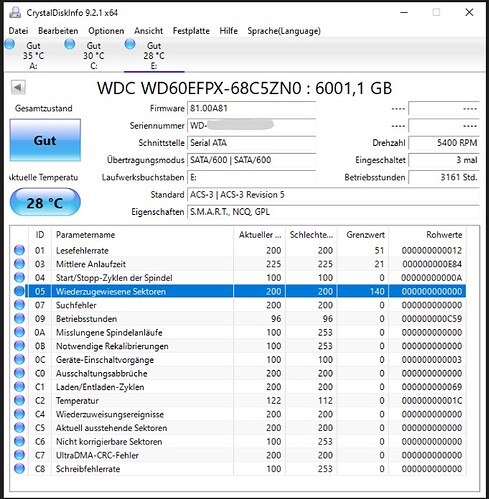Click the Rohwerte column header
This screenshot has height=499, width=489.
coord(428,235)
